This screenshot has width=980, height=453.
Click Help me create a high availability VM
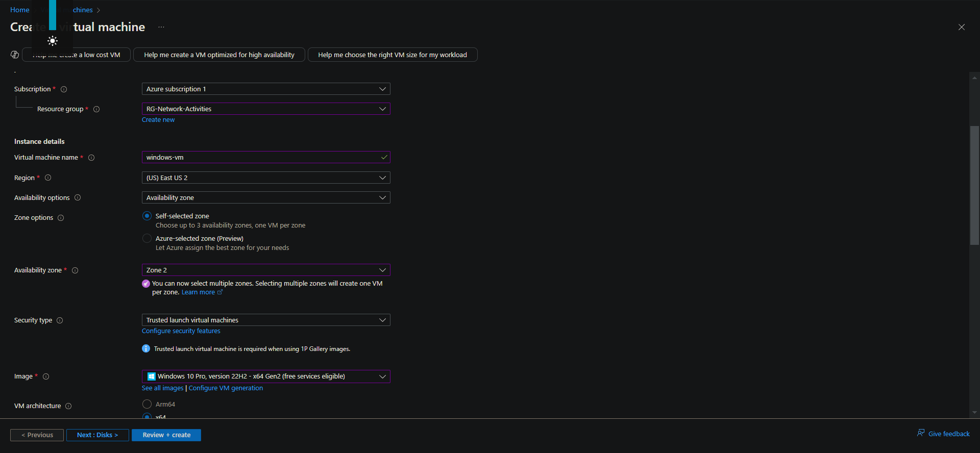click(x=219, y=55)
